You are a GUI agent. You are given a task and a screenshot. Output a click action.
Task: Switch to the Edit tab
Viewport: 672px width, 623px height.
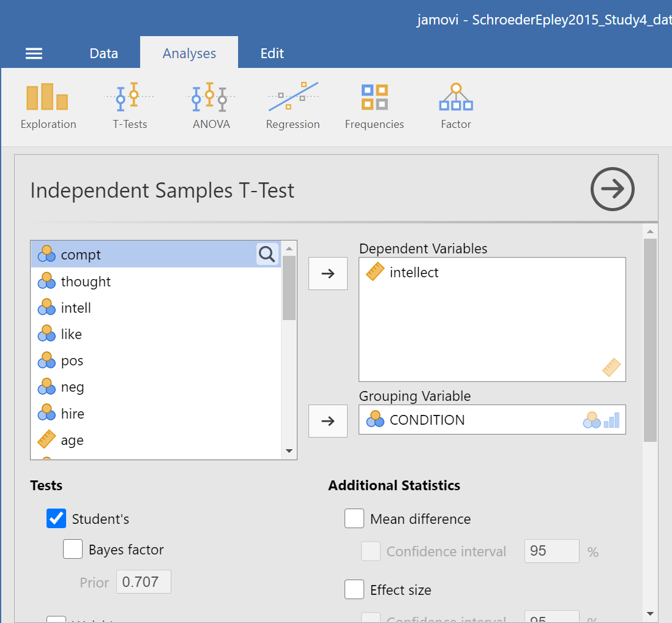272,53
